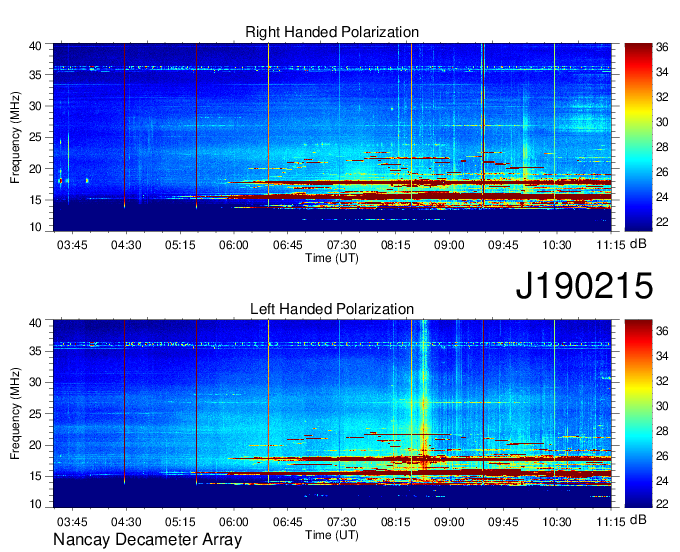Click the "25" frequency tick on right-handed plot
Image resolution: width=680 pixels, height=552 pixels.
(x=35, y=137)
